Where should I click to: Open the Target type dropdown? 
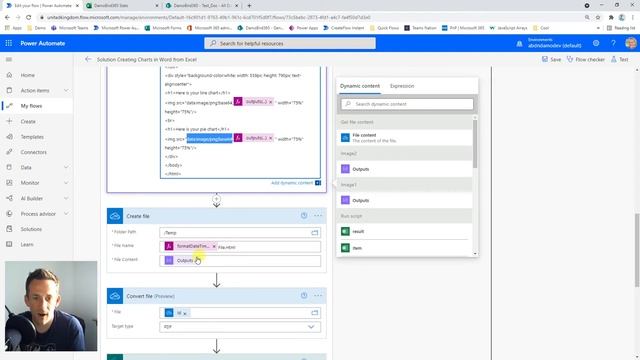240,327
